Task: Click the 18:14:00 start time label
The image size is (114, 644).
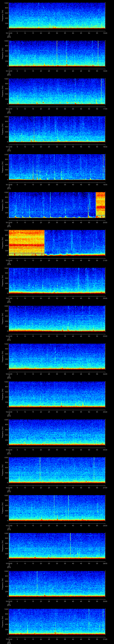Action: (x=9, y=33)
